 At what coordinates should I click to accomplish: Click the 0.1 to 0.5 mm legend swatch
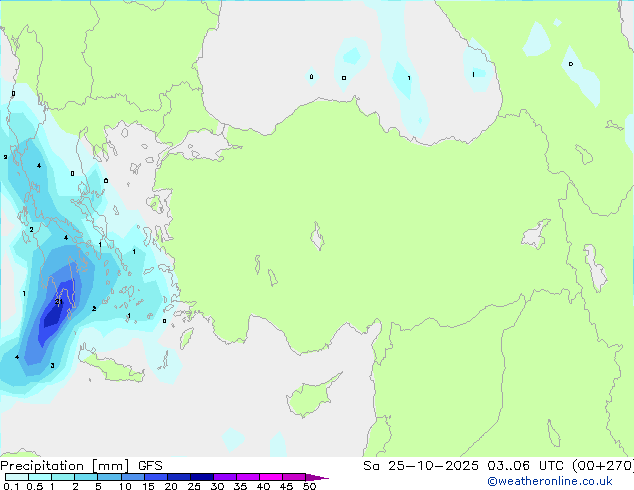tap(17, 477)
